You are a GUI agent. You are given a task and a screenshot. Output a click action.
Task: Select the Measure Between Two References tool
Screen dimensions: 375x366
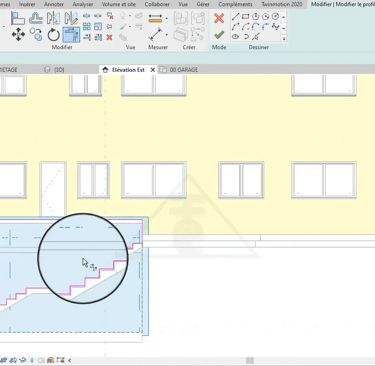click(x=155, y=35)
